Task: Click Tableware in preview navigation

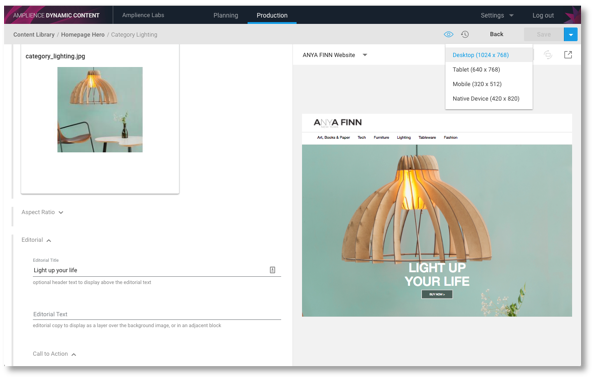Action: (x=427, y=138)
